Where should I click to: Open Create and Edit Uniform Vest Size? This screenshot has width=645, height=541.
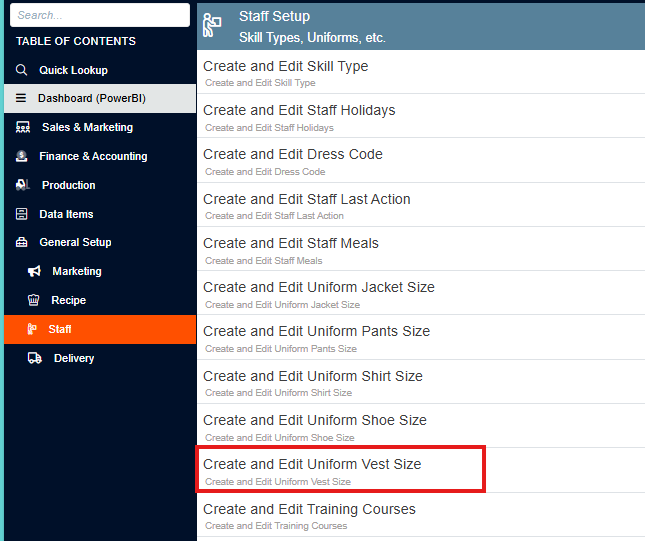[421, 470]
